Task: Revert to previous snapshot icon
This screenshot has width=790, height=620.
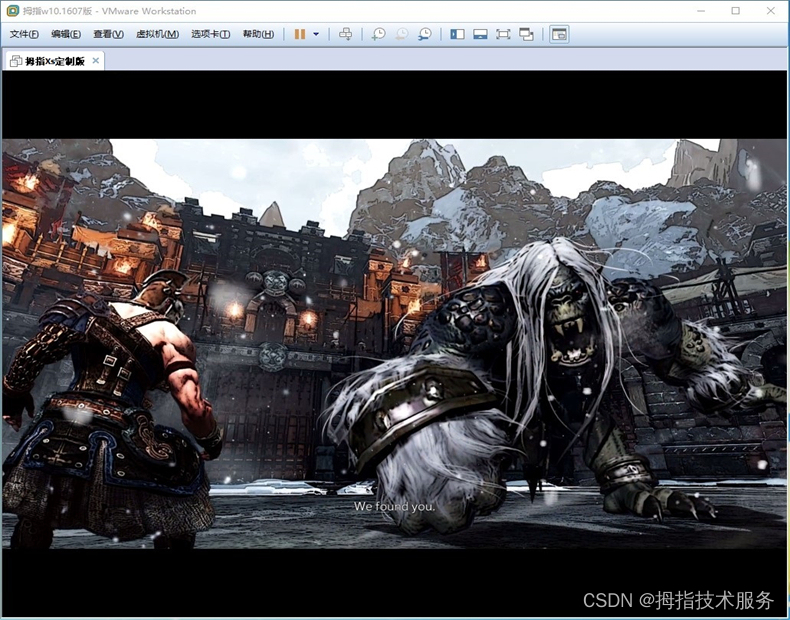Action: point(402,34)
